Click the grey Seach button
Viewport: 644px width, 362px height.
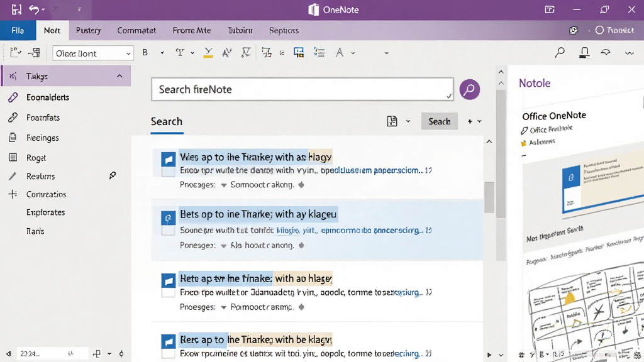pos(440,121)
